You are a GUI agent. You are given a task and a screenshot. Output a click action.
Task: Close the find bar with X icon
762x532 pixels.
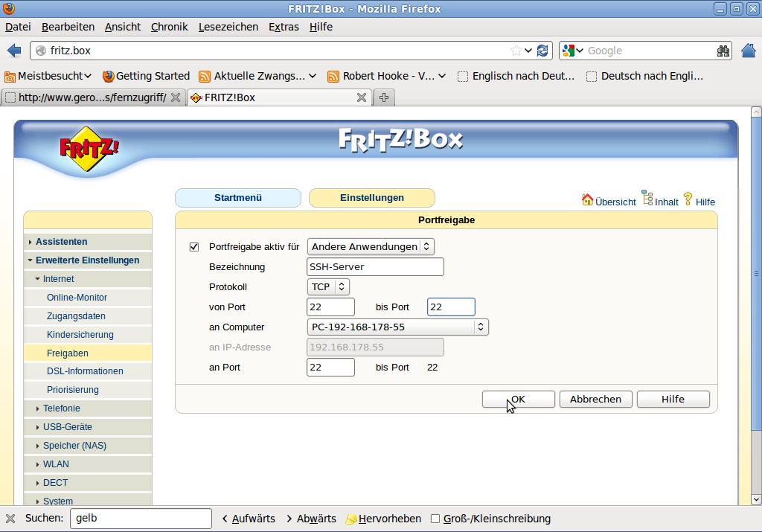pyautogui.click(x=10, y=519)
